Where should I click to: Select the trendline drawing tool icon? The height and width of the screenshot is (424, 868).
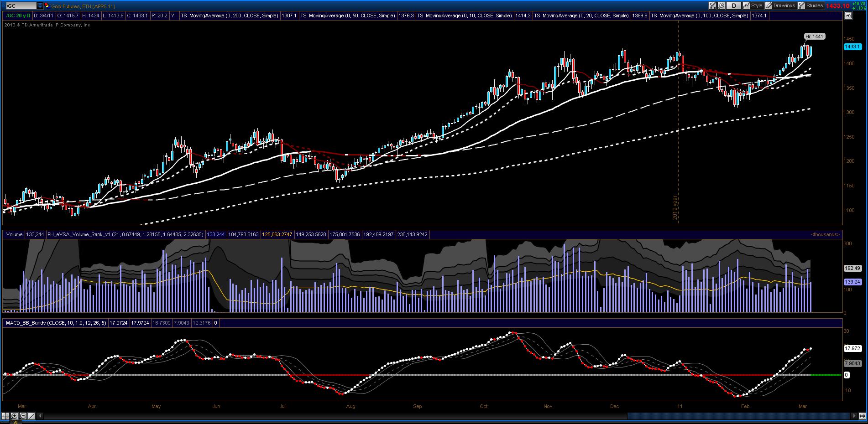[x=31, y=416]
